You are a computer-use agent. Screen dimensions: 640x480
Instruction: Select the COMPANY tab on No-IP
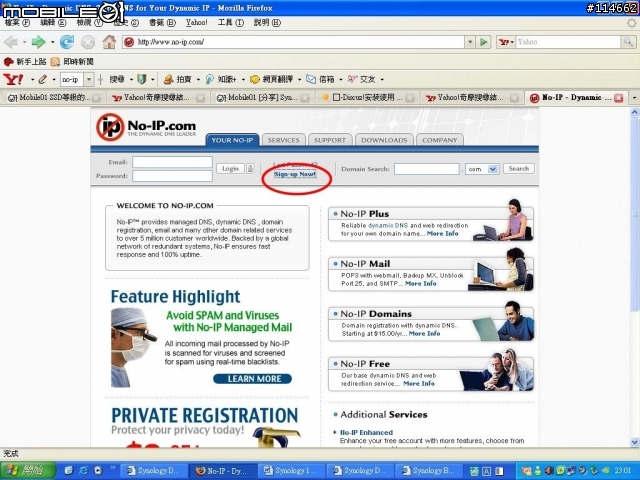pyautogui.click(x=440, y=140)
